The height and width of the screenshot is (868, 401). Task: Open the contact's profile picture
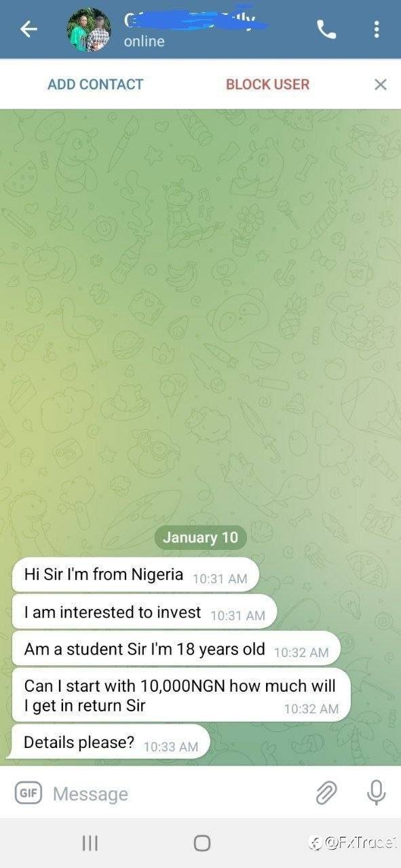pyautogui.click(x=89, y=30)
